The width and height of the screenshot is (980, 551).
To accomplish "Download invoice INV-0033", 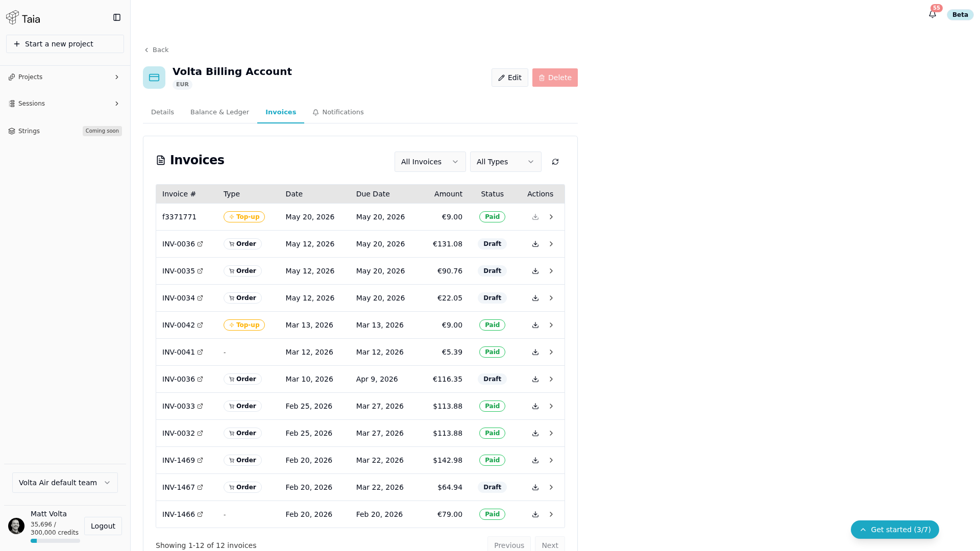I will 535,406.
